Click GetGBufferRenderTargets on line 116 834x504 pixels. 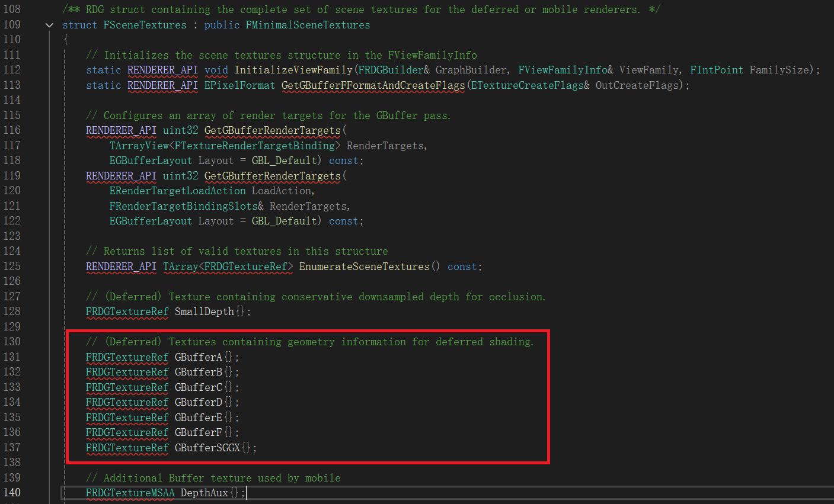point(273,130)
